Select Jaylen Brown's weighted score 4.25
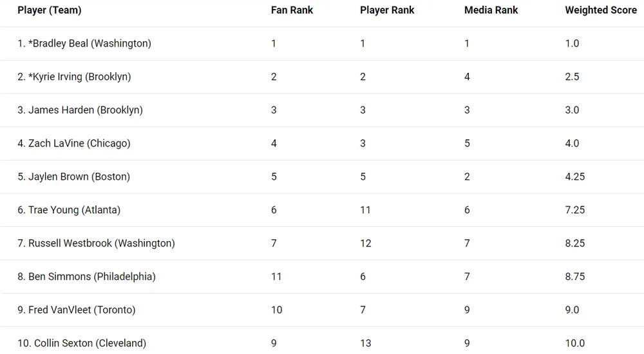 [574, 177]
